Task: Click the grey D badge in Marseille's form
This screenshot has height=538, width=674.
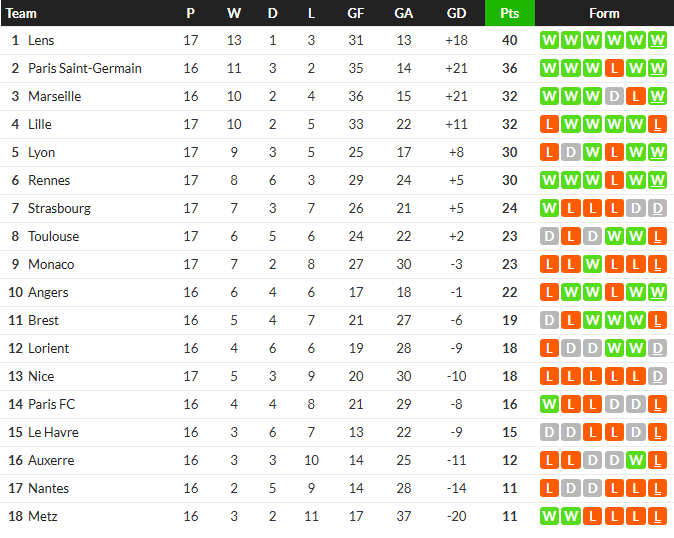Action: (x=614, y=96)
